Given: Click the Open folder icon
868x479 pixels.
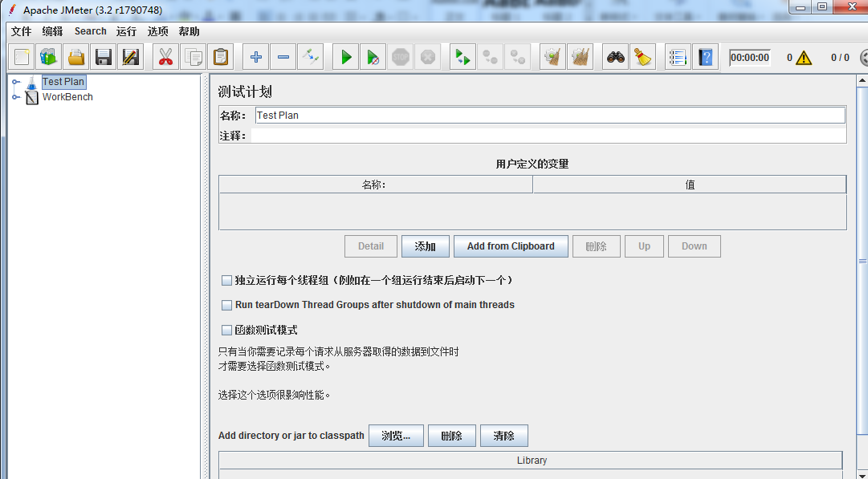Looking at the screenshot, I should click(x=75, y=57).
